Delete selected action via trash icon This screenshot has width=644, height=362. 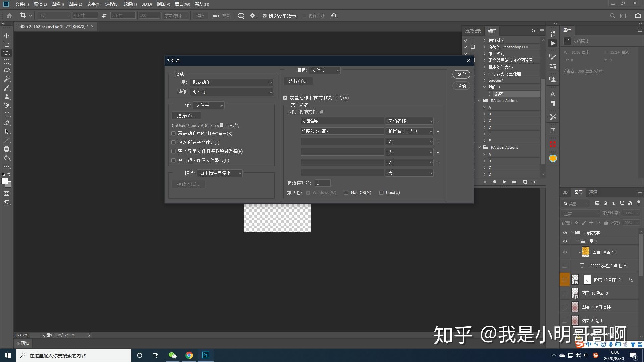pyautogui.click(x=534, y=182)
